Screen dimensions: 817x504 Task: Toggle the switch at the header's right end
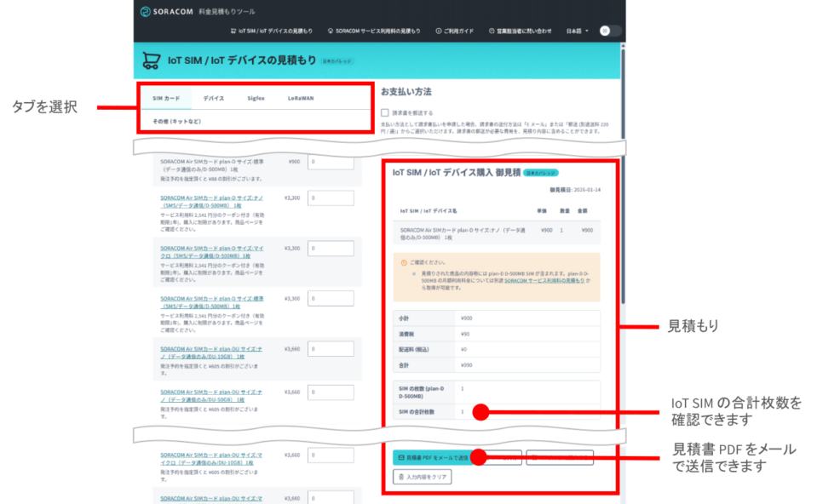(610, 31)
